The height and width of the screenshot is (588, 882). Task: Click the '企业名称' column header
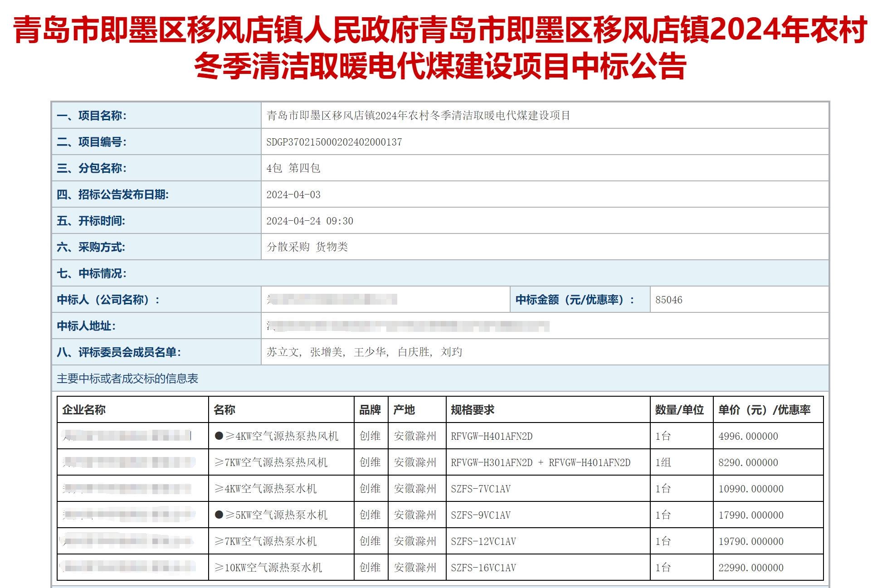pyautogui.click(x=84, y=410)
